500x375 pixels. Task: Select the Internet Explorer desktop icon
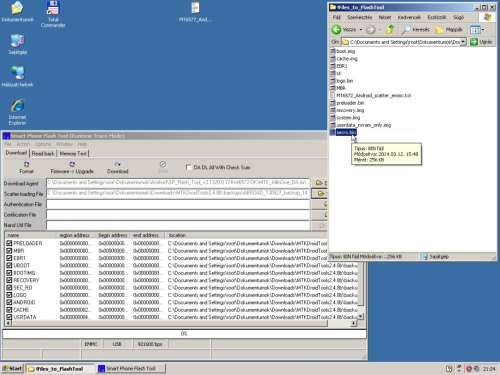[17, 112]
